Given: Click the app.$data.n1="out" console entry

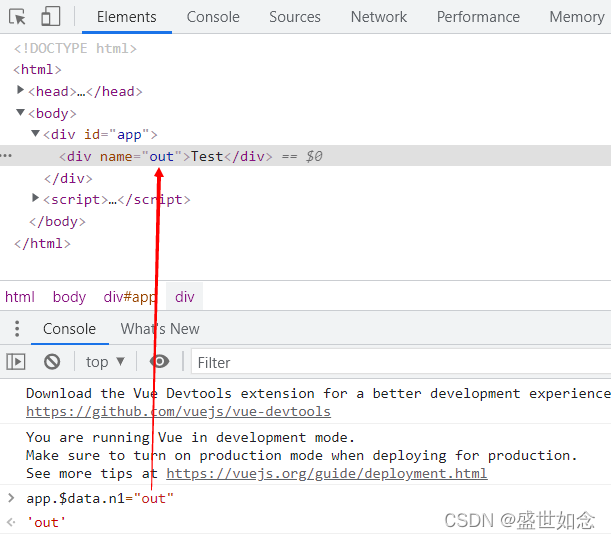Looking at the screenshot, I should [x=100, y=498].
